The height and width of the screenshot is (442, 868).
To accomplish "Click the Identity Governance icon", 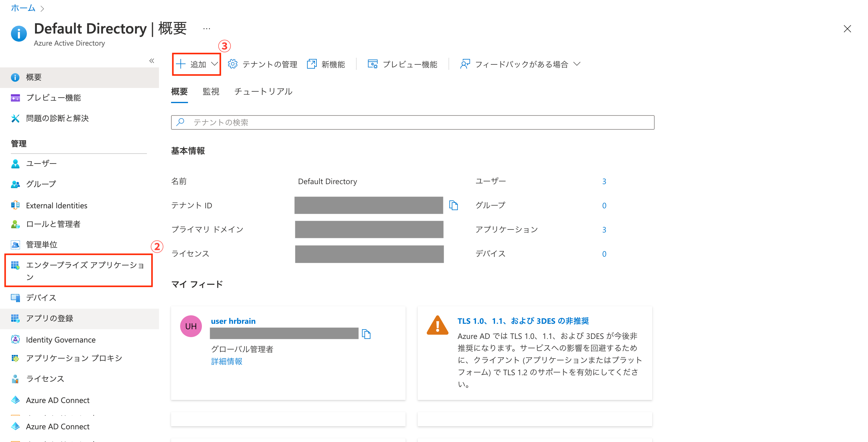I will pyautogui.click(x=15, y=340).
